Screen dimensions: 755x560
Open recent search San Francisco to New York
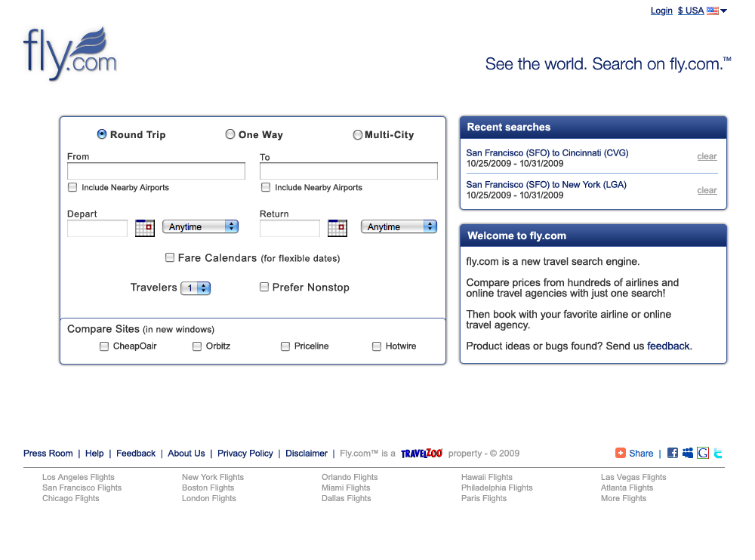(546, 184)
